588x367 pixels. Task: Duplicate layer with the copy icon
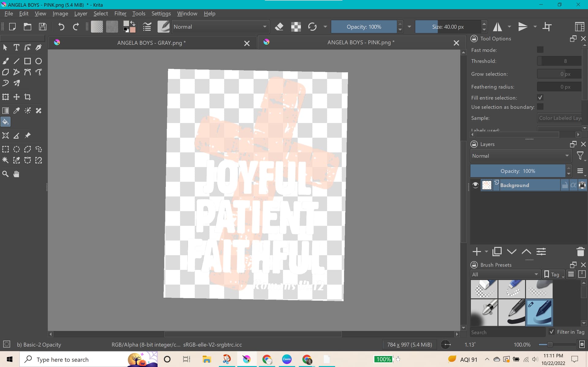click(x=497, y=252)
